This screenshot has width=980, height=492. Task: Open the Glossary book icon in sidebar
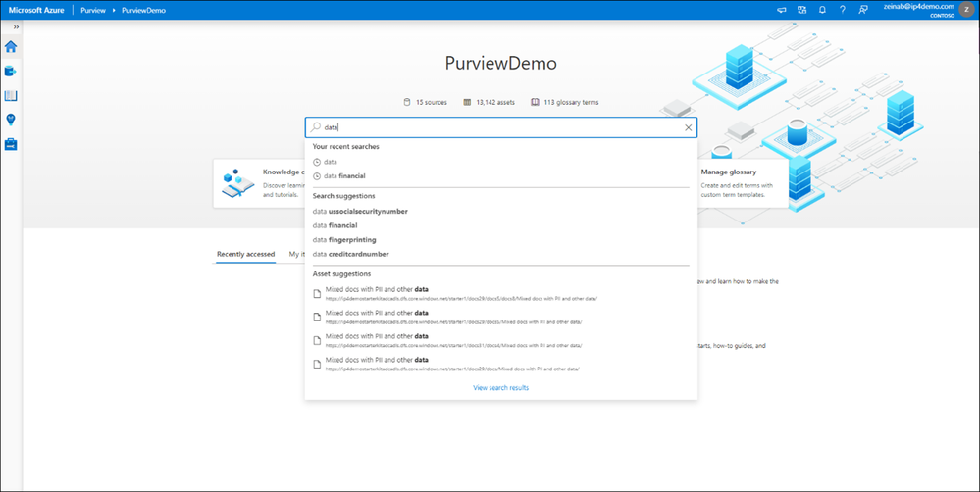(11, 95)
